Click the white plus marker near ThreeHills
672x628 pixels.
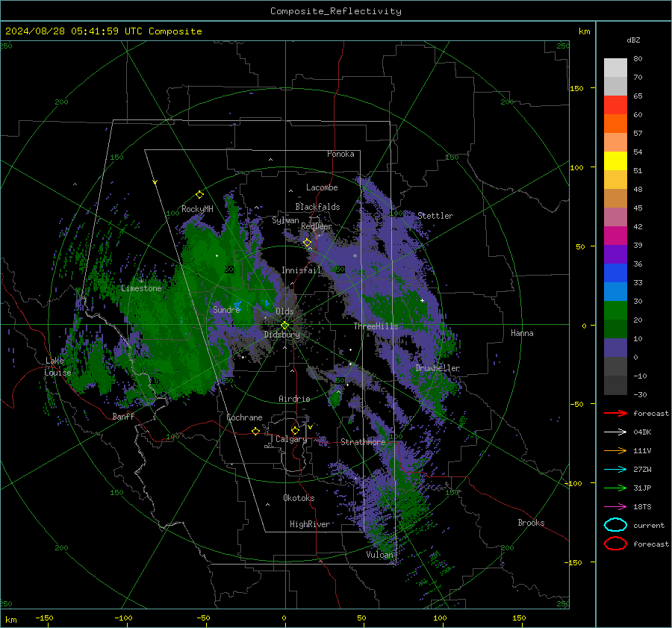[422, 300]
